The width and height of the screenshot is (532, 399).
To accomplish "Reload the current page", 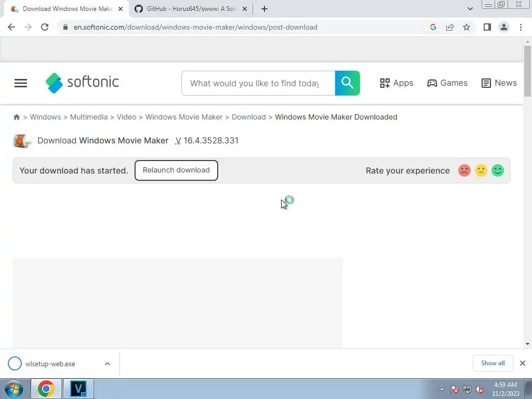I will coord(45,27).
